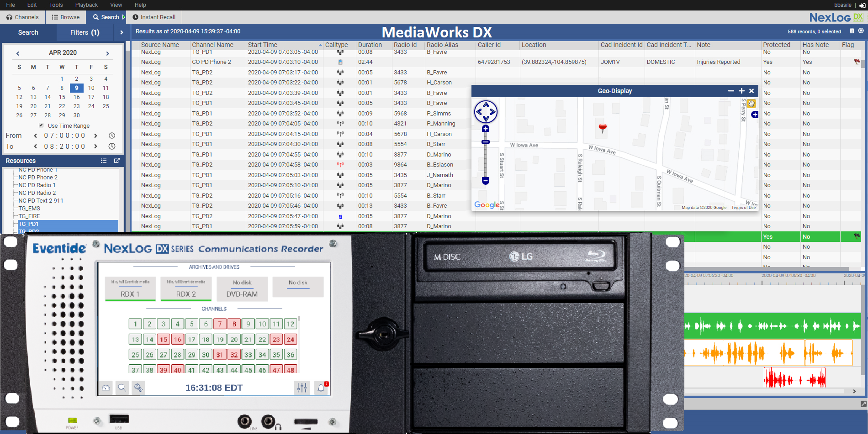The image size is (868, 434).
Task: Select NC PD Phone 2 resource
Action: [38, 178]
